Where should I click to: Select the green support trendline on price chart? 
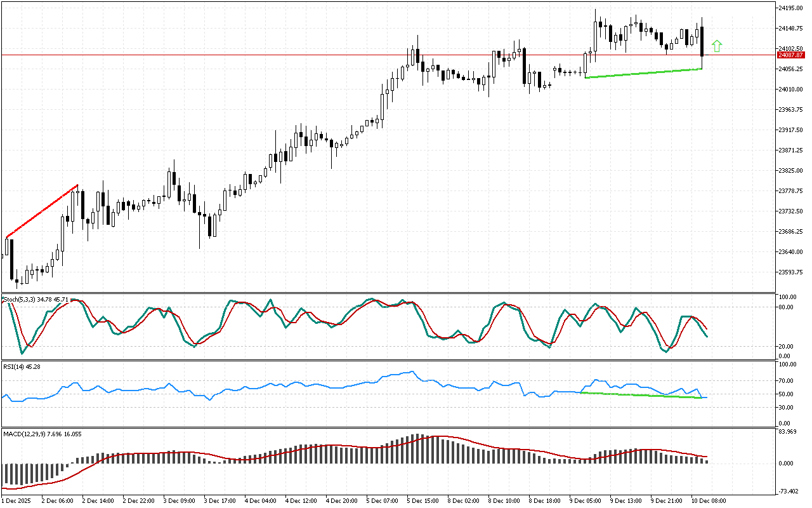coord(643,73)
